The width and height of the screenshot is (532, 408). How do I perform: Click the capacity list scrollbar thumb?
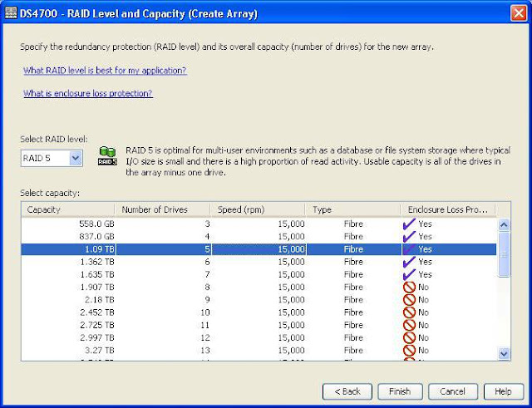coord(504,254)
